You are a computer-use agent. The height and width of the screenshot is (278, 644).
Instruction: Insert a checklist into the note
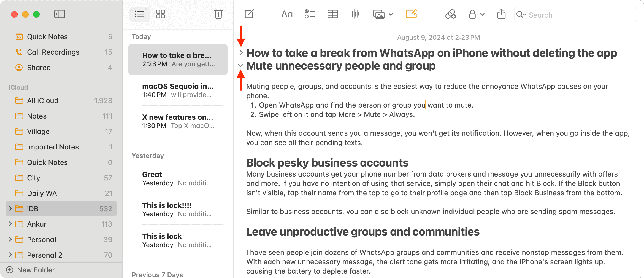(x=310, y=14)
